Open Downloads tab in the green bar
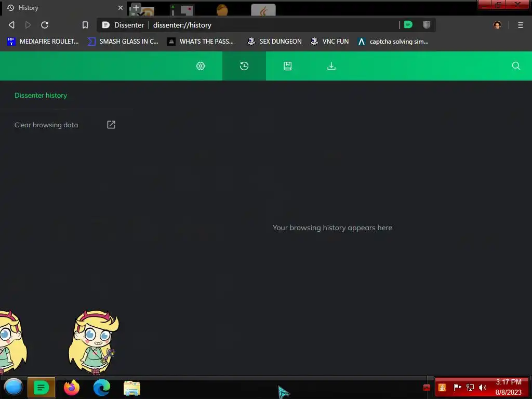The height and width of the screenshot is (399, 532). [x=331, y=66]
